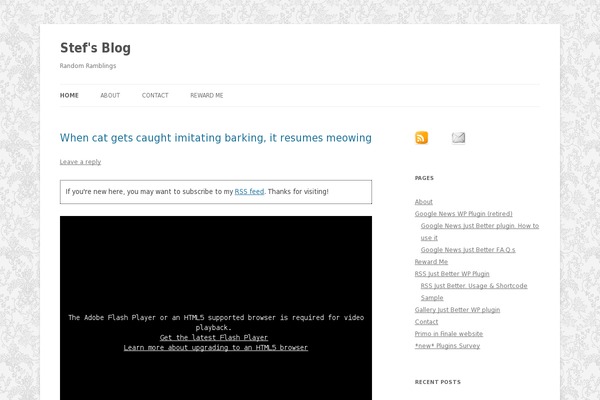Viewport: 600px width, 400px height.
Task: Click the Leave a reply link
Action: point(80,162)
